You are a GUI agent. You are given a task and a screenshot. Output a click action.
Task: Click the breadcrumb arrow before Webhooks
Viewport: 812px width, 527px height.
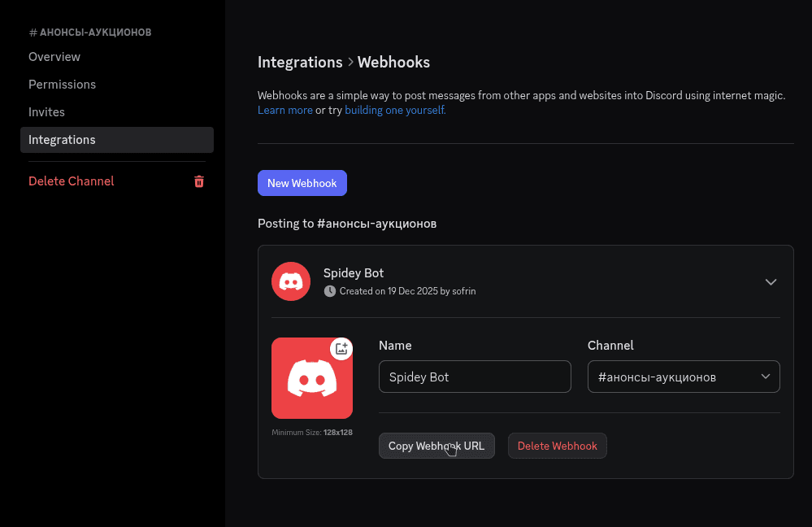pyautogui.click(x=350, y=63)
